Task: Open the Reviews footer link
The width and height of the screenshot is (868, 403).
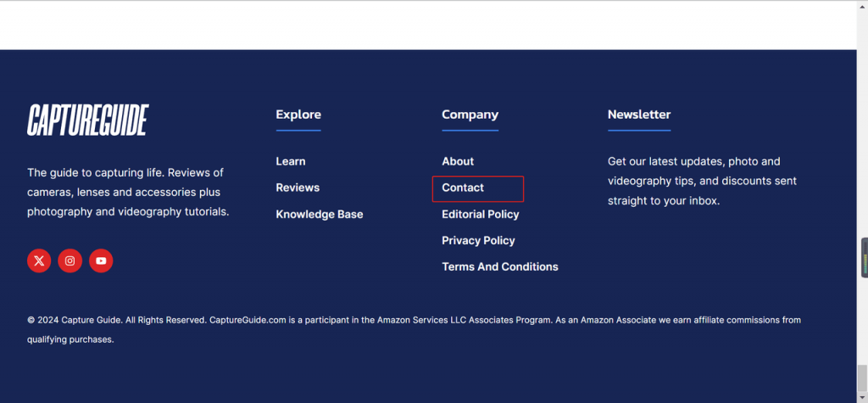Action: 298,188
